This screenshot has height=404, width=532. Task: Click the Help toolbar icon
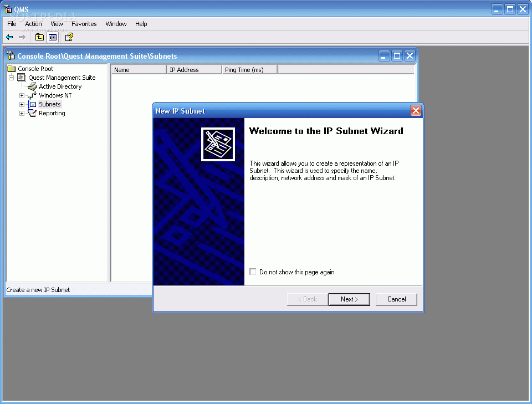coord(69,37)
